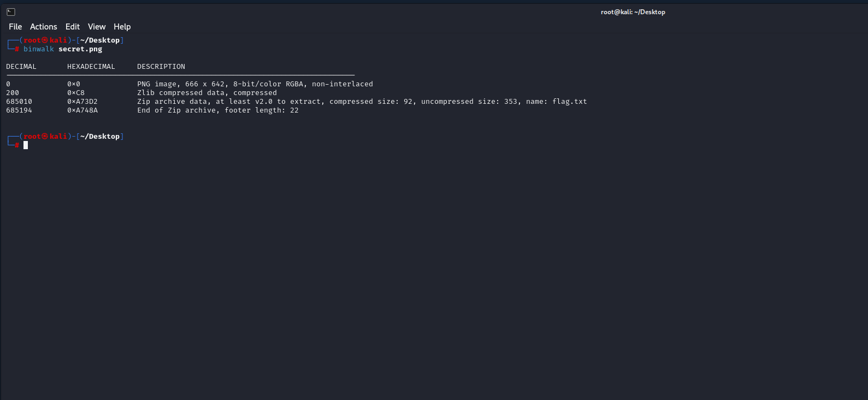Viewport: 868px width, 400px height.
Task: Open the Help menu
Action: (x=122, y=27)
